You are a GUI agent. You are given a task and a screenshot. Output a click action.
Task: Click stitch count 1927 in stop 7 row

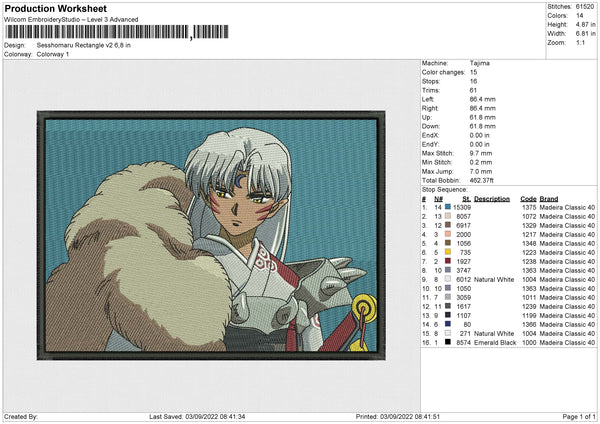[463, 261]
